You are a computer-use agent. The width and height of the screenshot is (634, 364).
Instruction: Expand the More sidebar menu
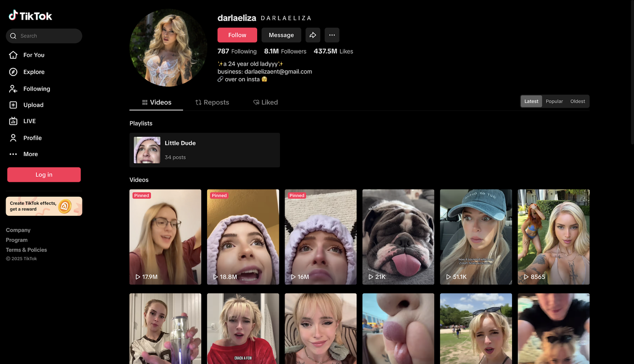pos(30,154)
